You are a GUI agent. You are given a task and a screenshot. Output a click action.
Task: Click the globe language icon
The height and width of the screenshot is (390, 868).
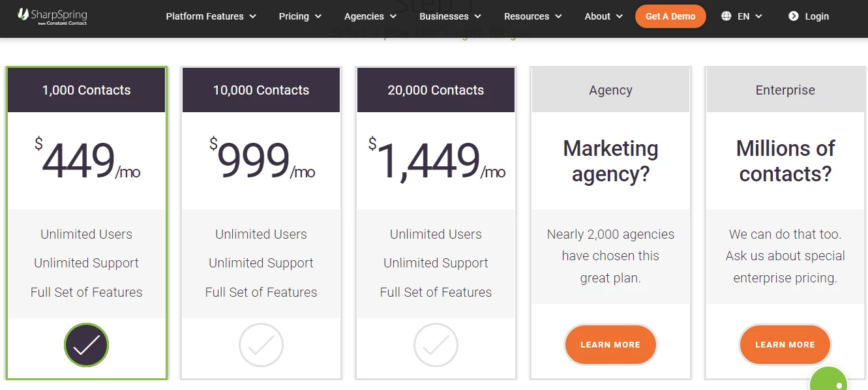pos(726,16)
